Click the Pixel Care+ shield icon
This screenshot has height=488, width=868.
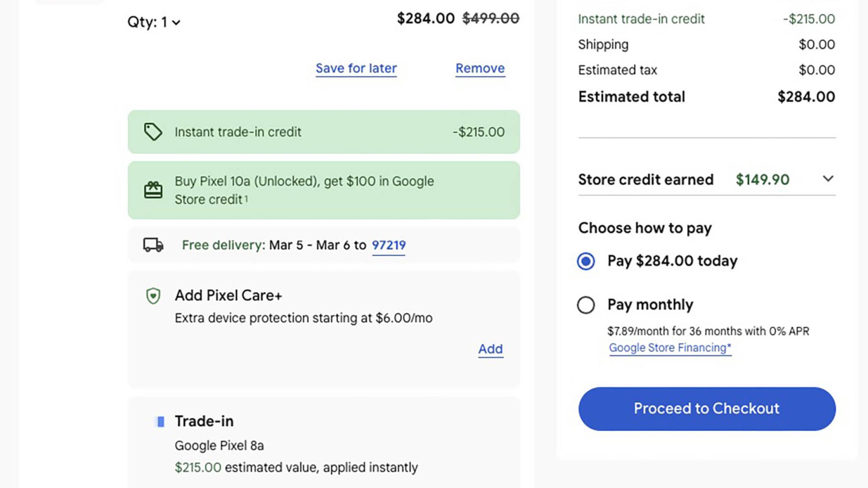click(x=153, y=296)
